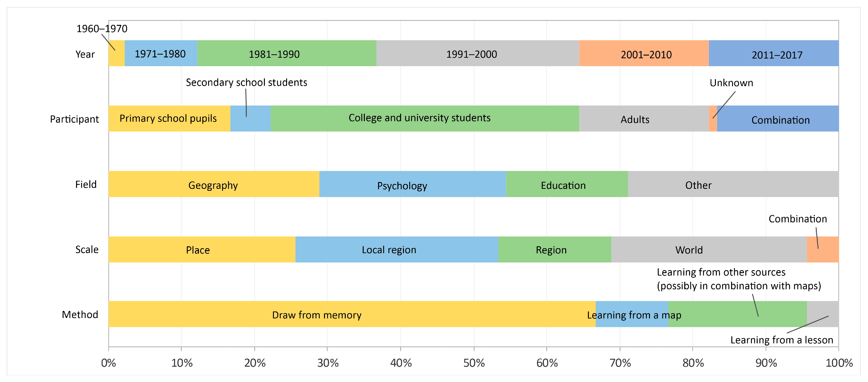This screenshot has height=382, width=868.
Task: Select the 1971–1980 light blue segment
Action: click(161, 53)
